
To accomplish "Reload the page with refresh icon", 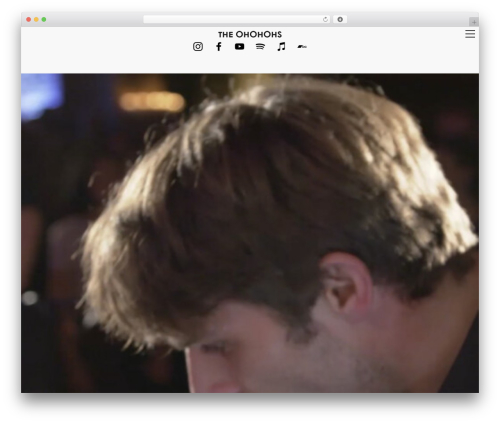I will pos(325,19).
